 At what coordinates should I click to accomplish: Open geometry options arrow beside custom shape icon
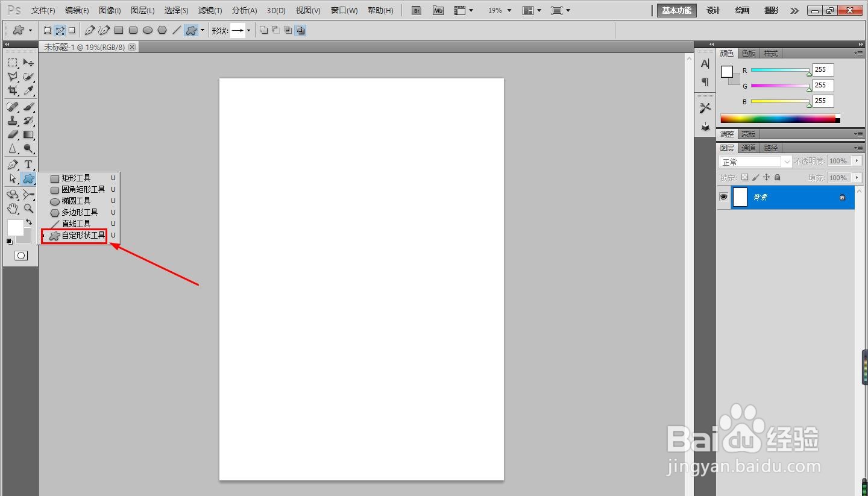(203, 30)
